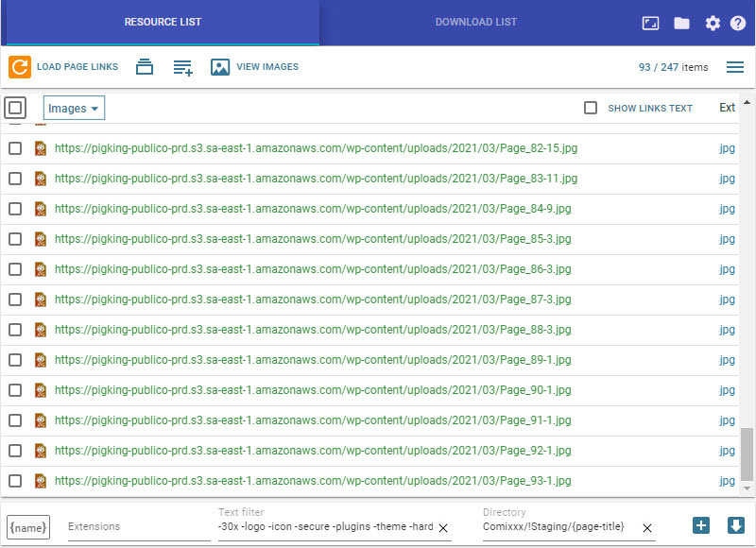Click the add-to-list icon in toolbar

(x=183, y=67)
